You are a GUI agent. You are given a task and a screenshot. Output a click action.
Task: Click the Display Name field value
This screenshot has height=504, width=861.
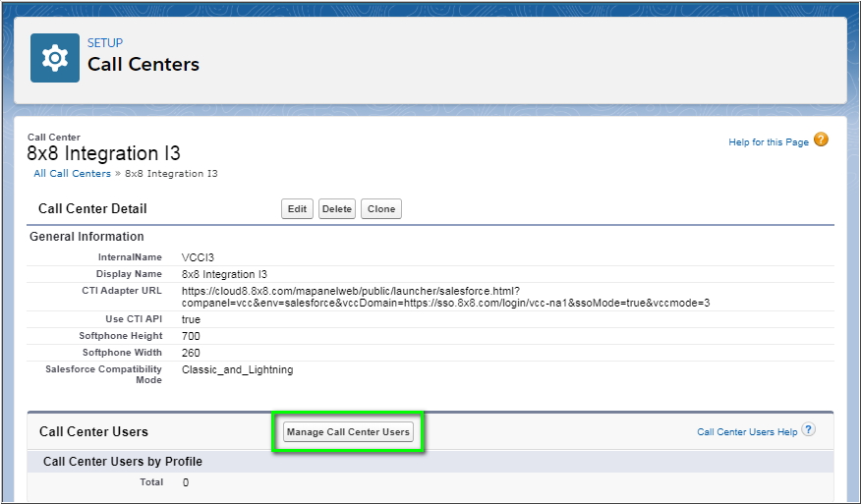tap(224, 274)
